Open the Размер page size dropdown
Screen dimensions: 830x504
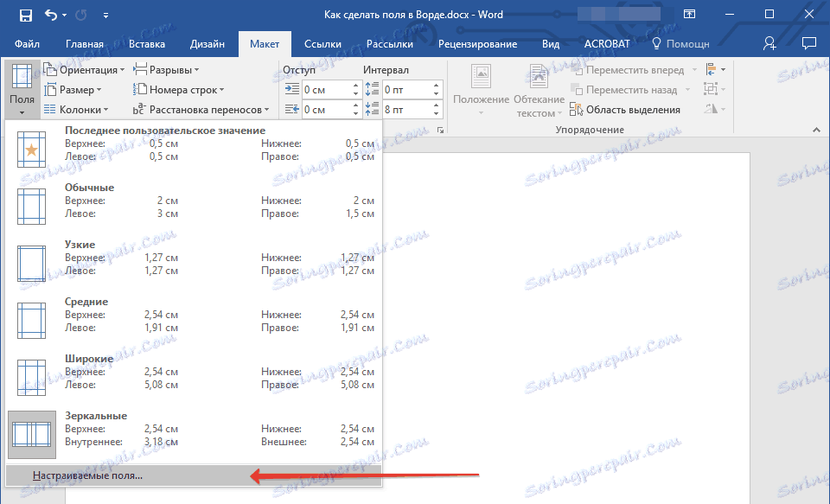coord(73,90)
